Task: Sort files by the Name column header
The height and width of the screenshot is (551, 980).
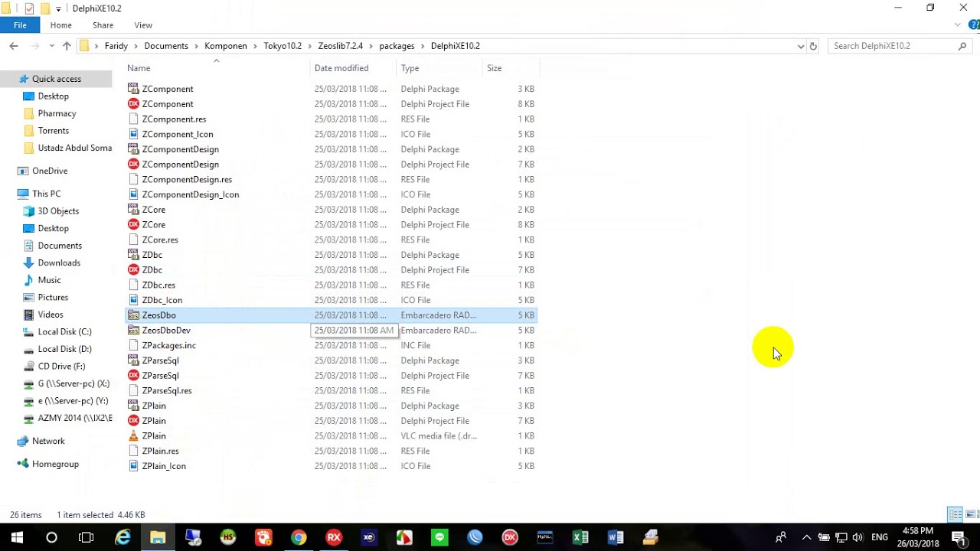Action: click(139, 68)
